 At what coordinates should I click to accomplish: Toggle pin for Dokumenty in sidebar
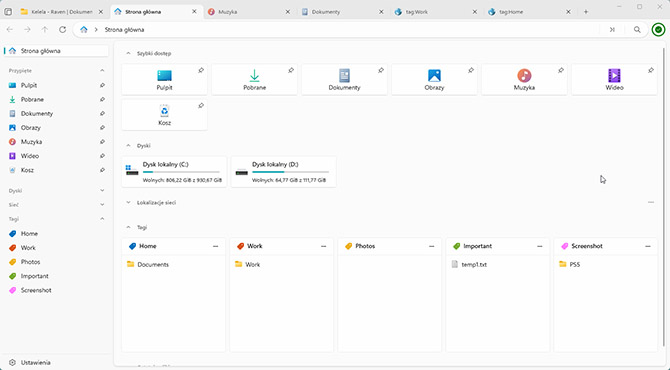click(x=102, y=114)
